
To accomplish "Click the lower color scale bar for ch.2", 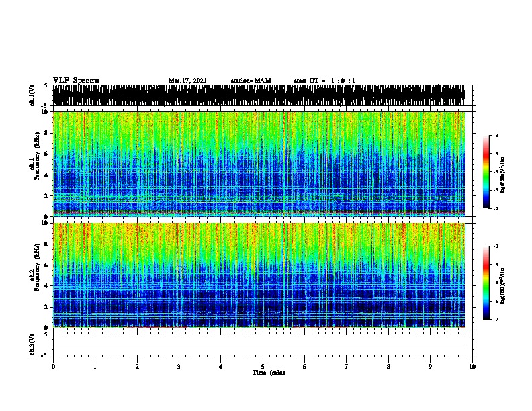I will click(486, 283).
